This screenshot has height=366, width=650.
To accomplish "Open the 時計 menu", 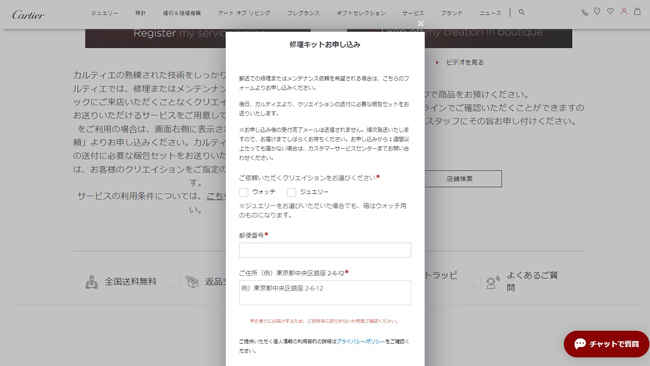I will [141, 13].
